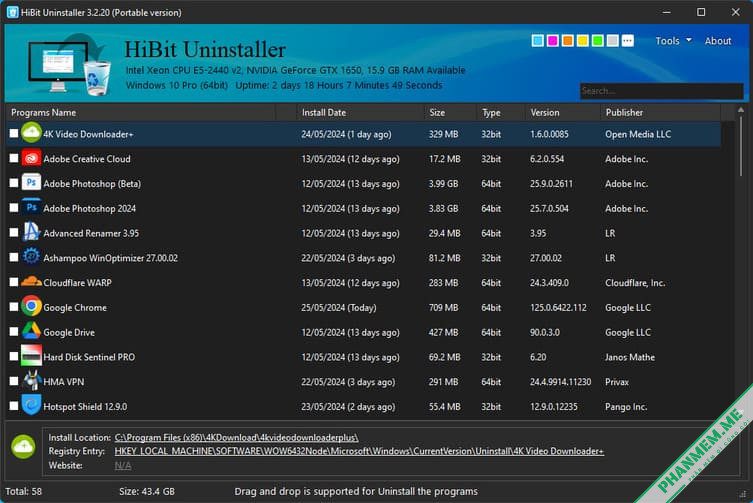Click the 'Open Media LLC' publisher cell
This screenshot has width=753, height=503.
(638, 134)
